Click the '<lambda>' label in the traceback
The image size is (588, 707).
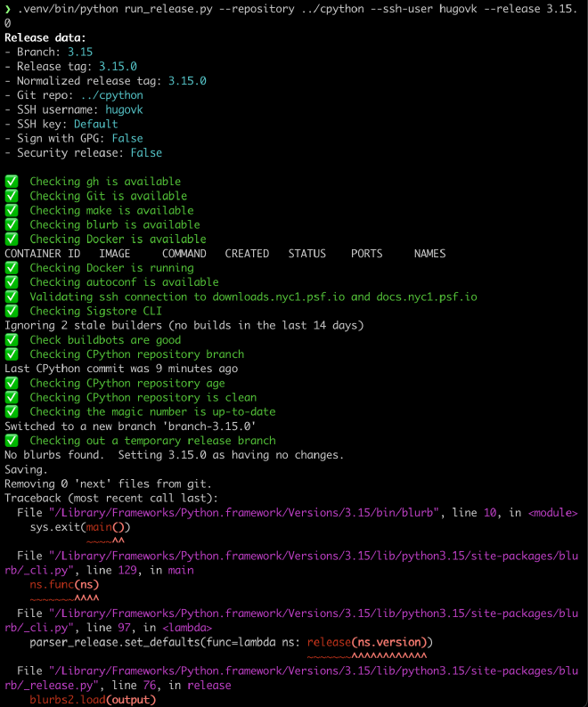point(187,628)
